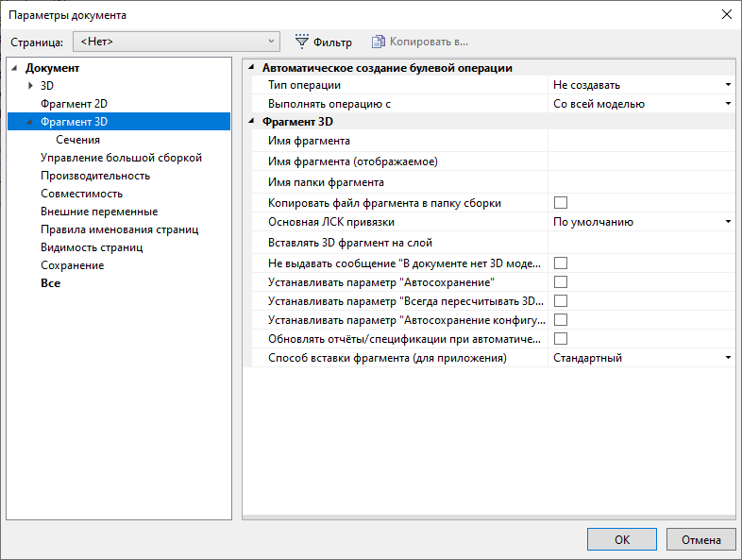Collapse the Документ root tree node
Screen dimensions: 742x560
click(15, 68)
